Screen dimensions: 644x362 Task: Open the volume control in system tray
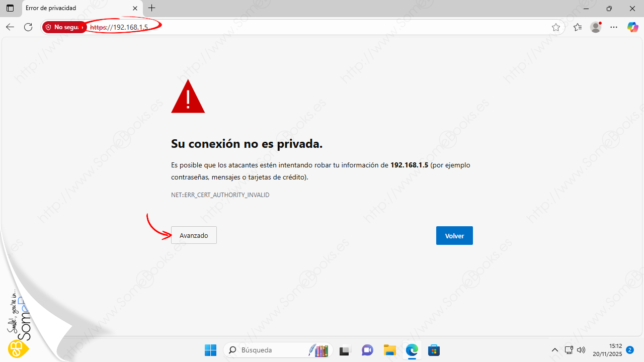click(581, 350)
